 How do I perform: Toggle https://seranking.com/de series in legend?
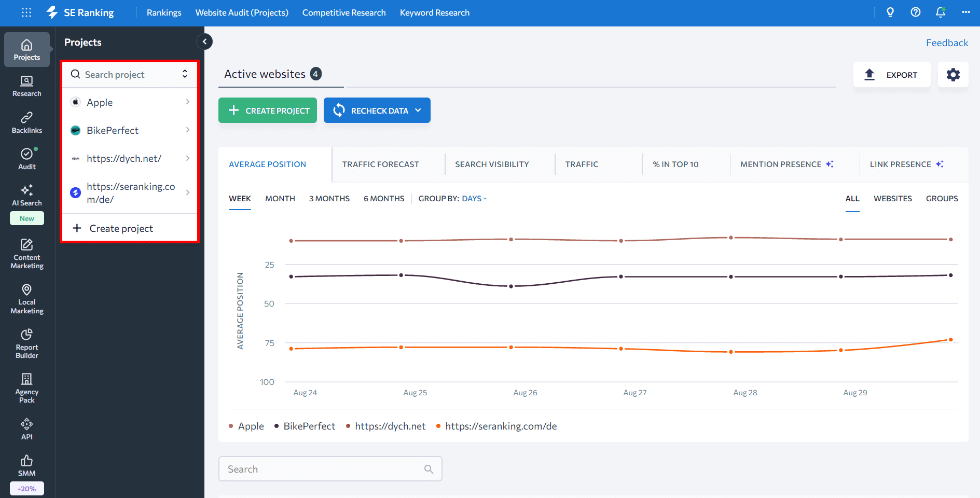pos(496,426)
